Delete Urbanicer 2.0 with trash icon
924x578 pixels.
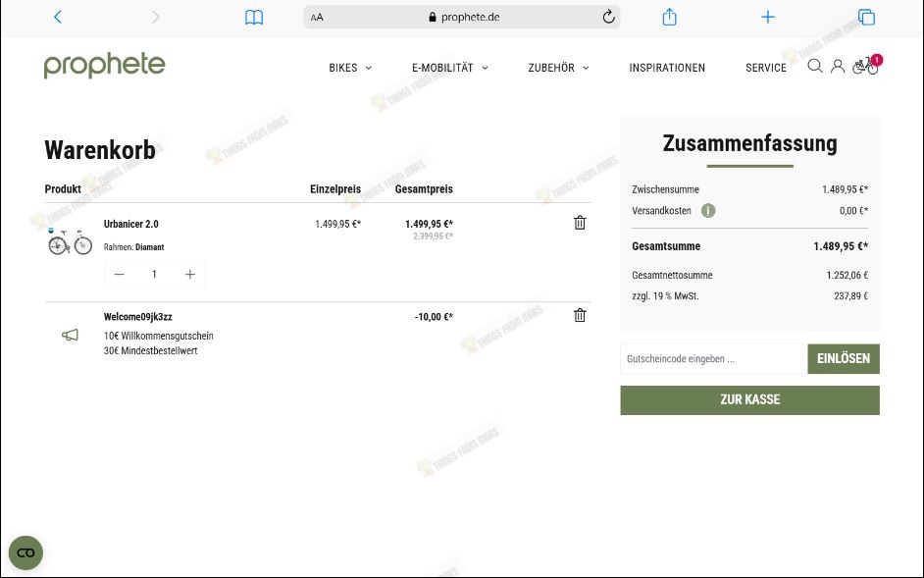coord(580,223)
